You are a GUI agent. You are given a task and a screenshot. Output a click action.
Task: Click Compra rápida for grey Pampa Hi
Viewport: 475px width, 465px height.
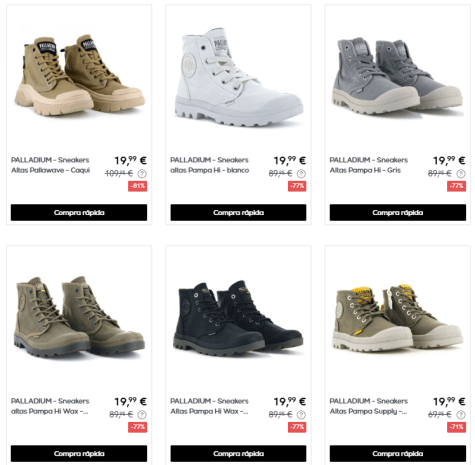[x=398, y=213]
